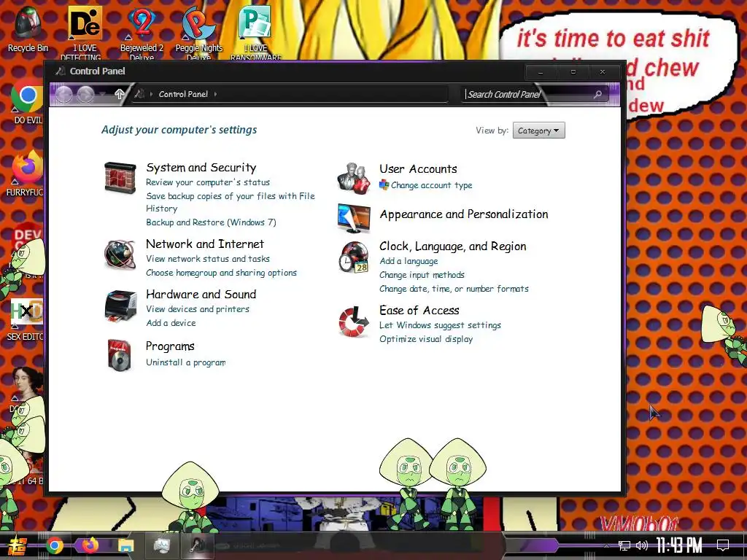Screen dimensions: 747x560
Task: Open the volume tray icon
Action: point(642,545)
